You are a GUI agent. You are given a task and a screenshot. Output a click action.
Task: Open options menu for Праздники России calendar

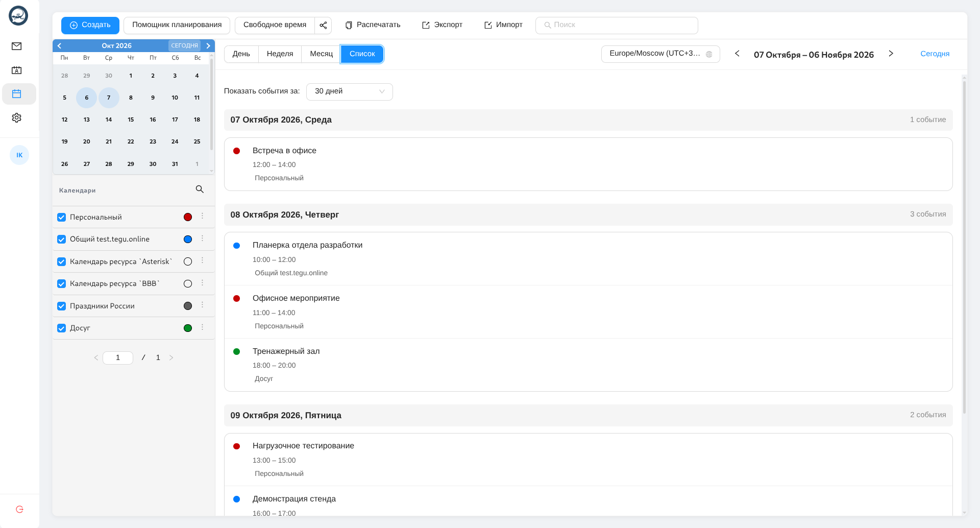pyautogui.click(x=203, y=305)
